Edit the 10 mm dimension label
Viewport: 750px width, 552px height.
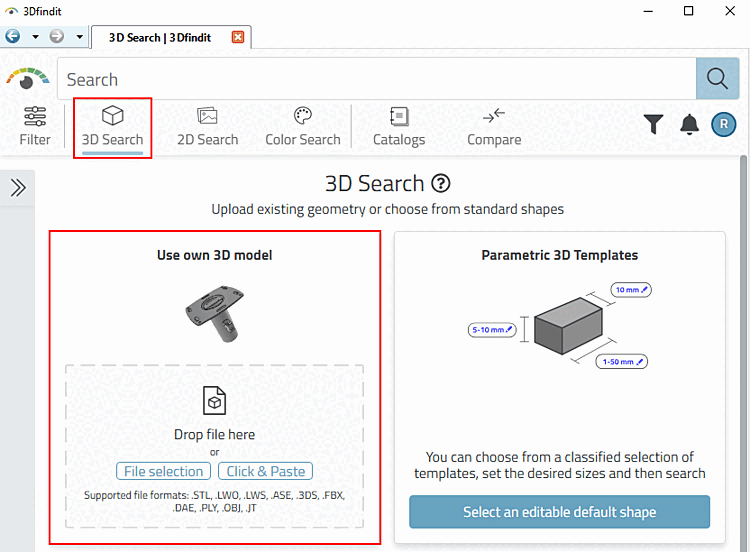tap(632, 290)
